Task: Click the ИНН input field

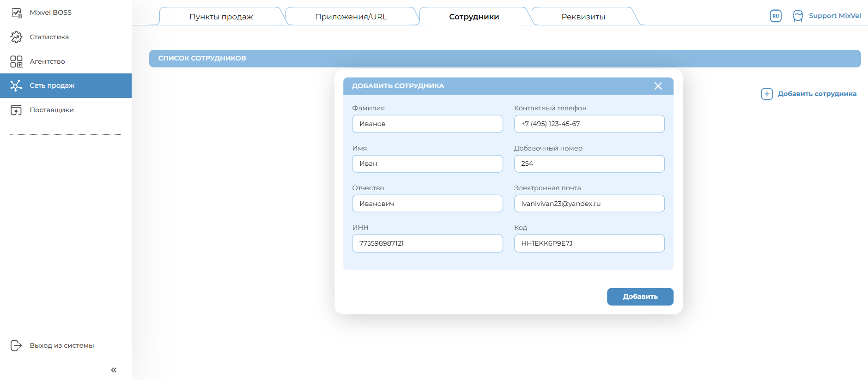Action: [x=427, y=243]
